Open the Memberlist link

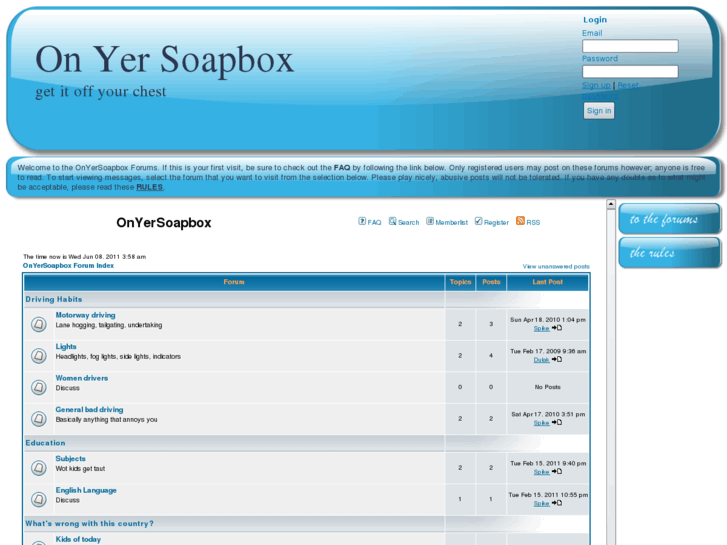click(x=452, y=223)
